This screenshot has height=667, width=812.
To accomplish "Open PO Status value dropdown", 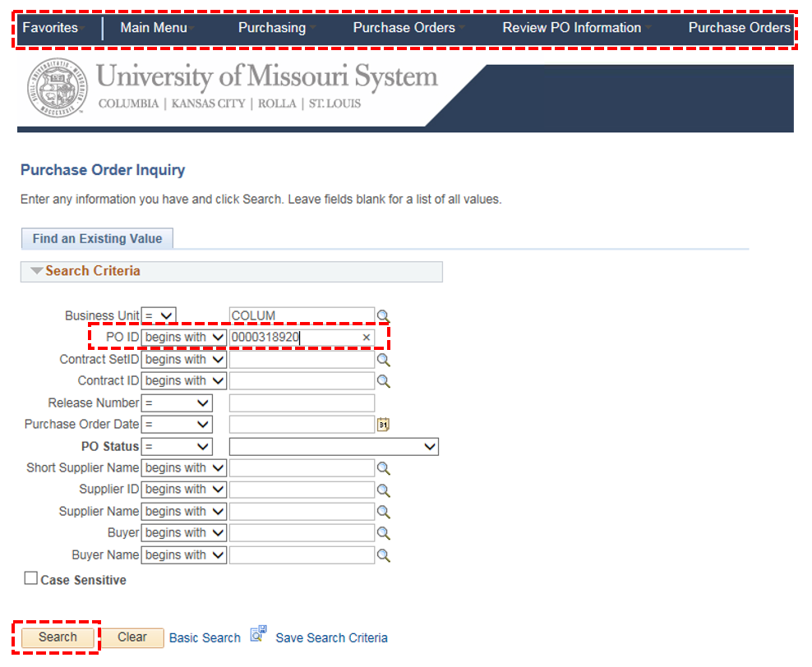I will pyautogui.click(x=334, y=447).
